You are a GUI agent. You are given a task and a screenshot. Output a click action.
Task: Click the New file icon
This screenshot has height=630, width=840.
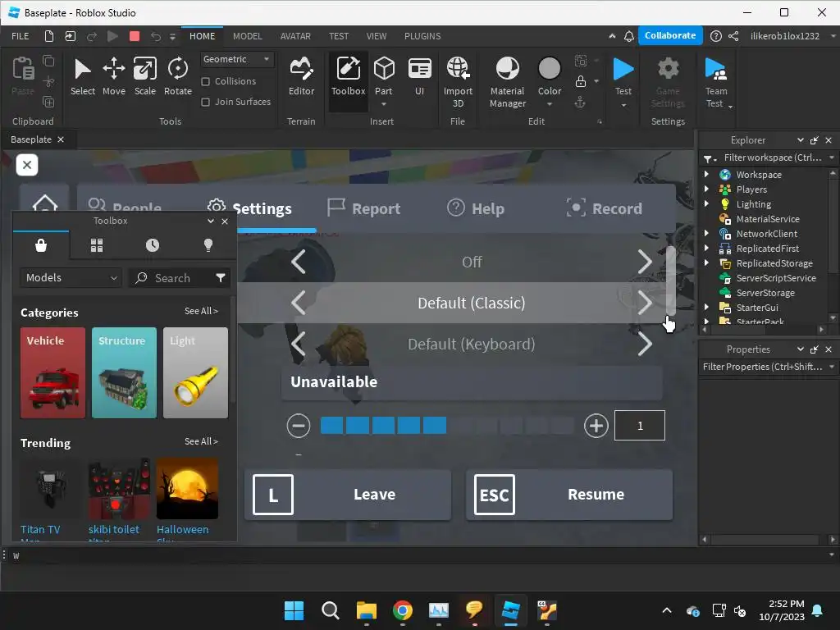pos(48,36)
